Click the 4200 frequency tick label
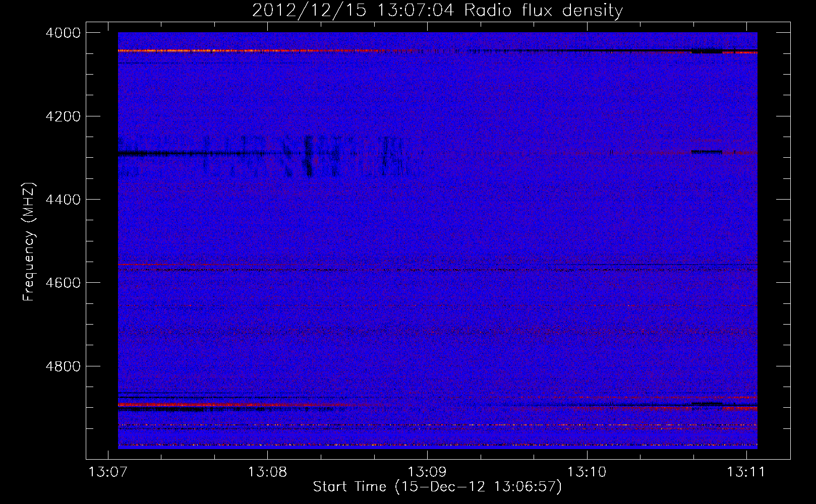The image size is (816, 504). tap(63, 116)
